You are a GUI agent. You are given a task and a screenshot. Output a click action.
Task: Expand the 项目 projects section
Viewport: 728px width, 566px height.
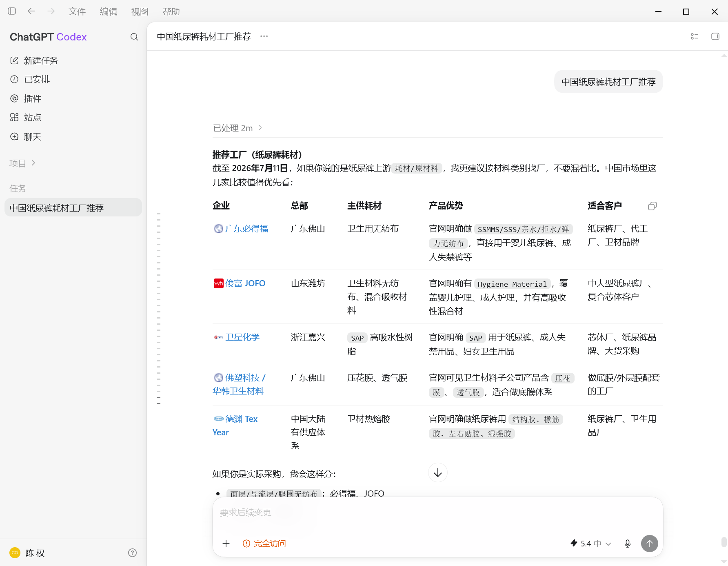click(x=23, y=163)
